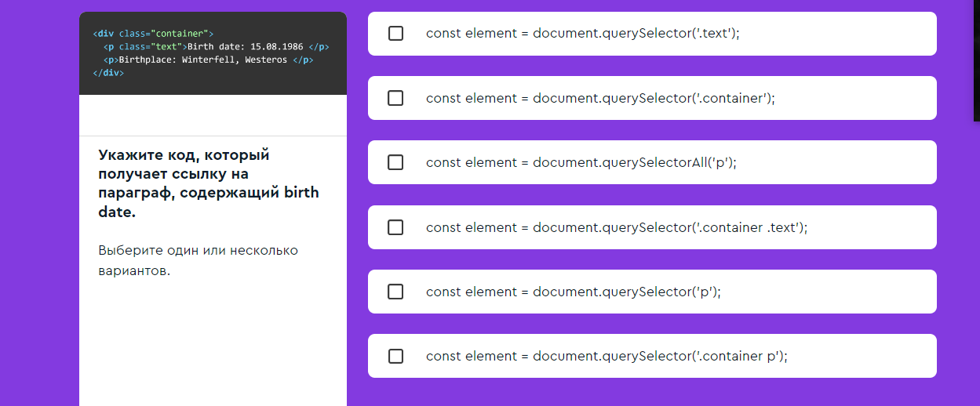Click the answer text "document.querySelector('.container p');"

(x=660, y=356)
